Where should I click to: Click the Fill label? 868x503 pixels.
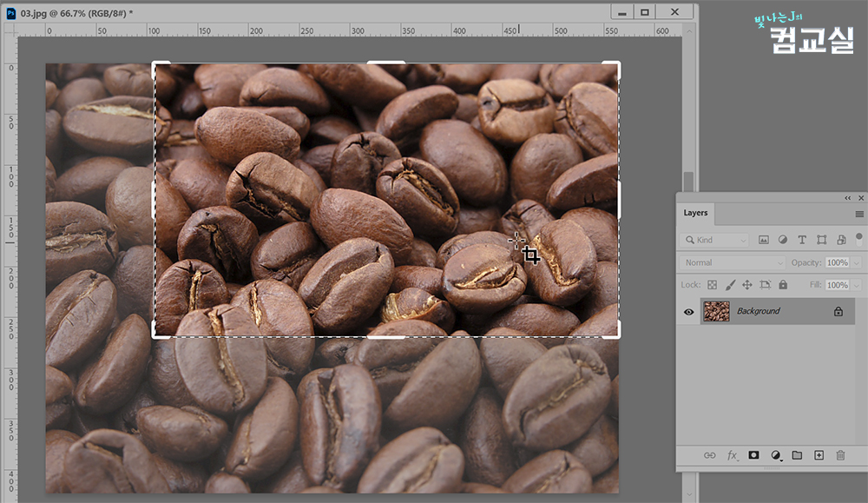point(815,285)
